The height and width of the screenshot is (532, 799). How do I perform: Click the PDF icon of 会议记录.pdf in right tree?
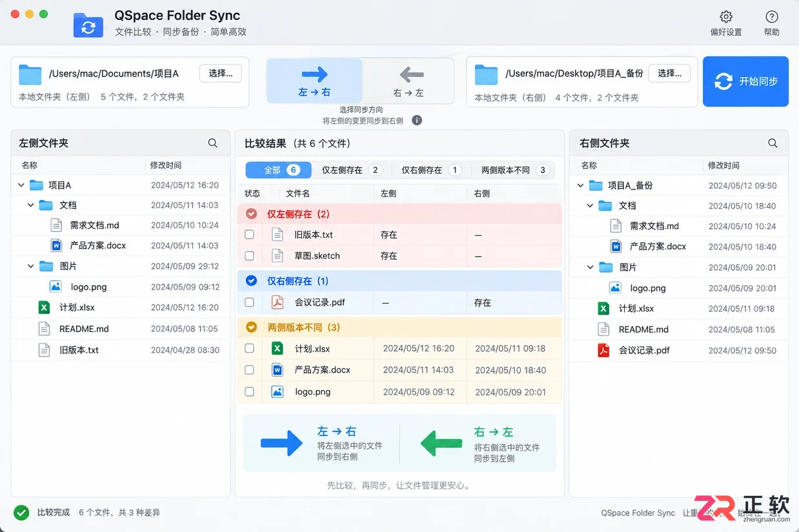(x=603, y=350)
